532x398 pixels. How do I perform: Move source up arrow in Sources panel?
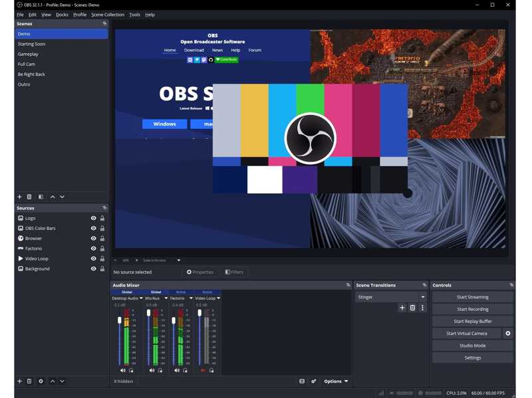click(53, 381)
